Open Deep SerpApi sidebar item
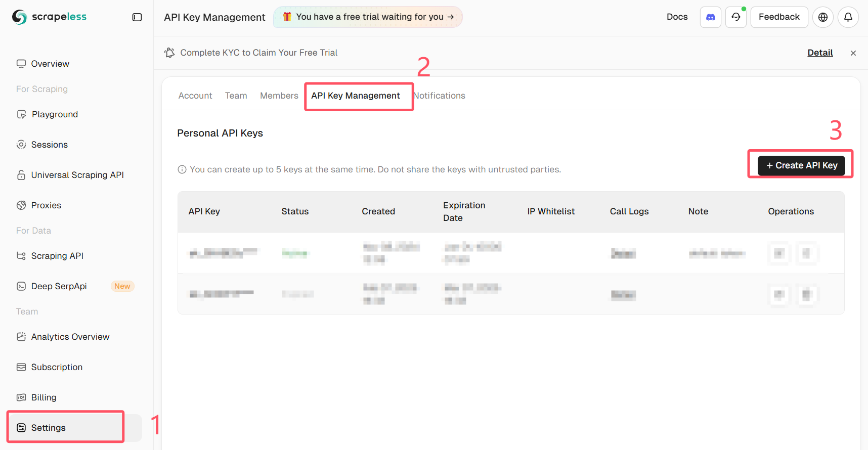The height and width of the screenshot is (450, 868). click(59, 286)
